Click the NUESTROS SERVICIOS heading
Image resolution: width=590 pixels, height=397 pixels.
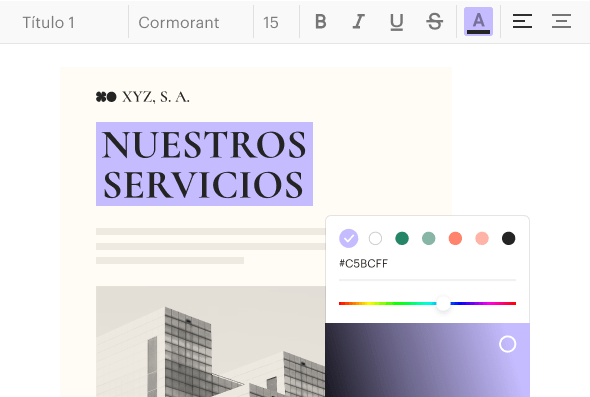coord(204,164)
